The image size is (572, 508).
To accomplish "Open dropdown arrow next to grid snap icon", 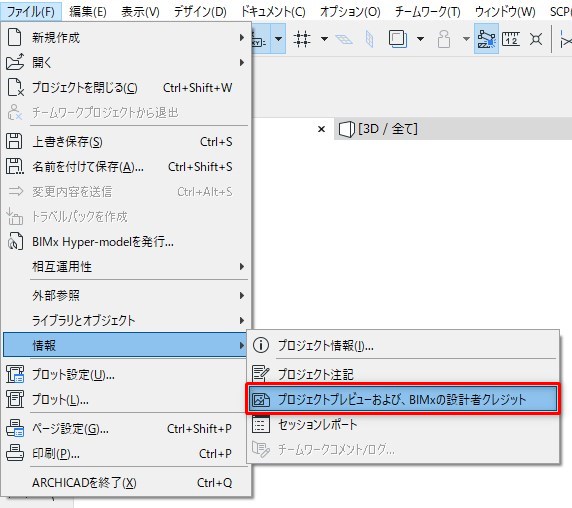I will point(324,39).
